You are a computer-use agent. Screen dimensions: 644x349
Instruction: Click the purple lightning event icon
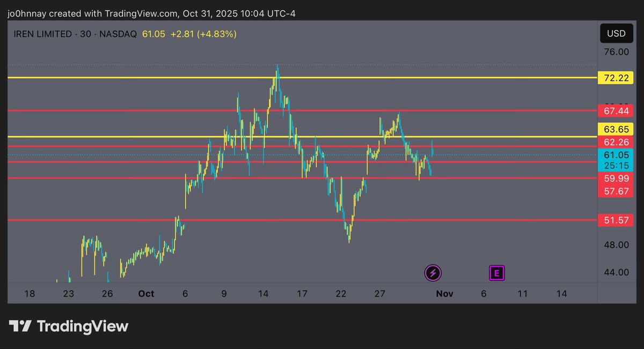point(433,273)
